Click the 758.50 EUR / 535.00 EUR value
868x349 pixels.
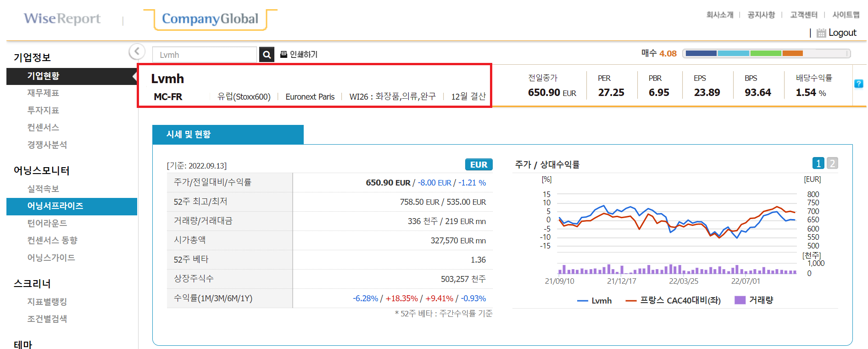tap(443, 202)
